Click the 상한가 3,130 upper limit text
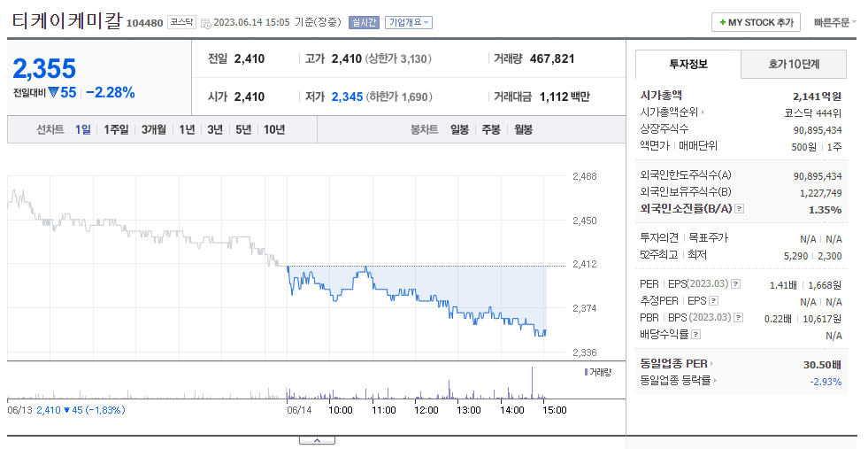 point(398,58)
